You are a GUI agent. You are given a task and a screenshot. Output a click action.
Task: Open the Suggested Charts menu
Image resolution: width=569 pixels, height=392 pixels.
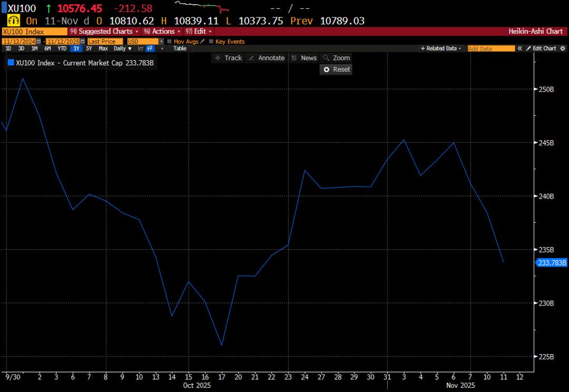coord(104,32)
